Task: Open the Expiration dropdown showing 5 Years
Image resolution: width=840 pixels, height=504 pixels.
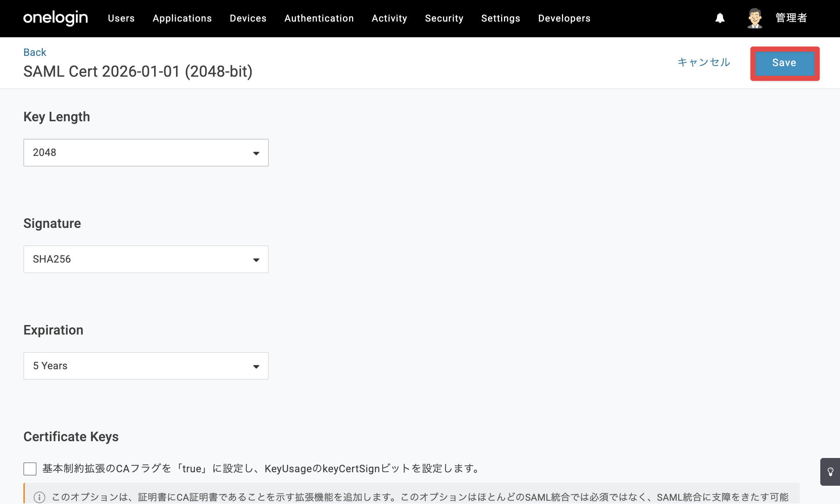Action: click(146, 366)
